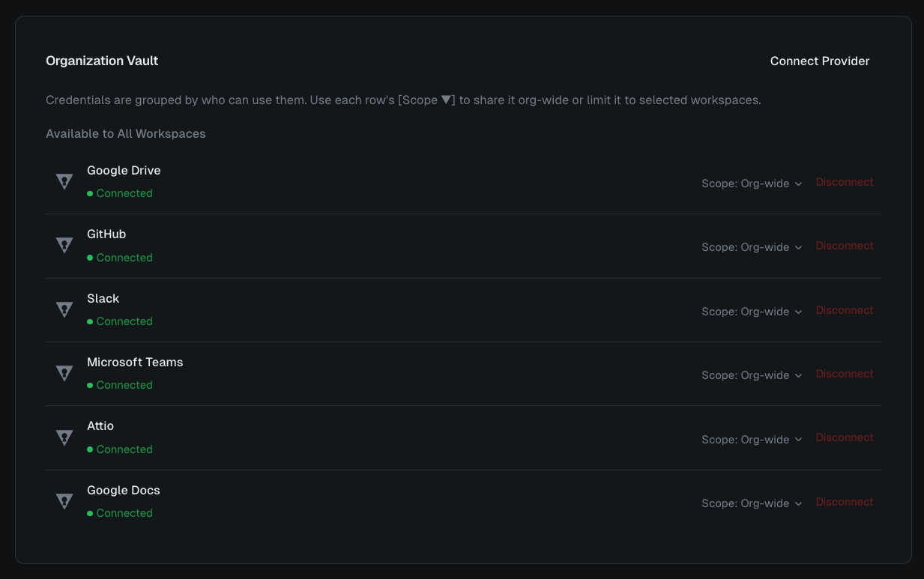The width and height of the screenshot is (924, 579).
Task: Open Scope dropdown for Microsoft Teams
Action: (752, 375)
